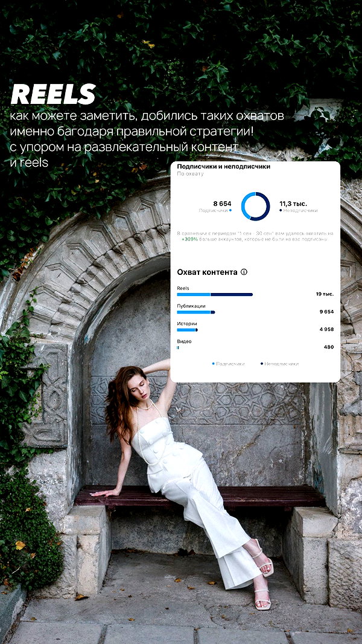This screenshot has width=362, height=644.
Task: Select the Публикации reach bar
Action: point(196,312)
